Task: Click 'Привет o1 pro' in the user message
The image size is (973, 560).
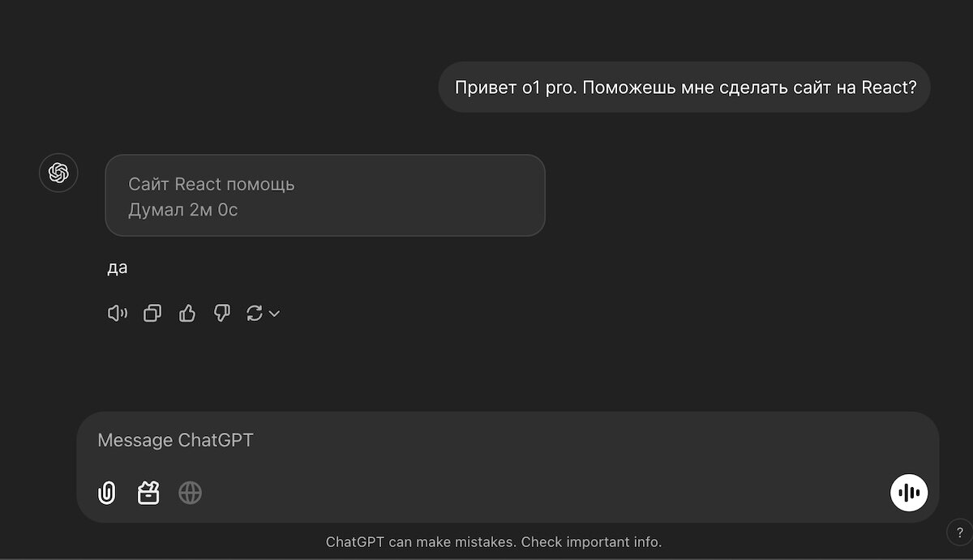Action: [514, 87]
